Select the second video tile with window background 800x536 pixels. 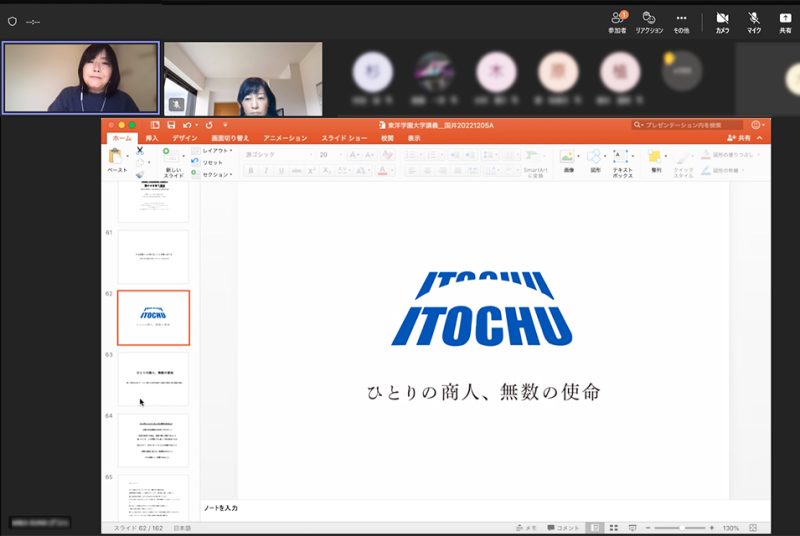[x=243, y=79]
